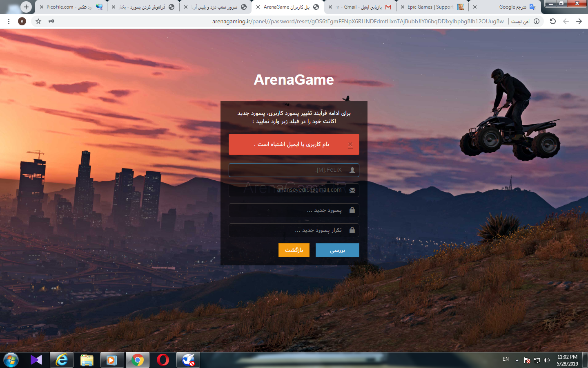Close the ArenaGame tab
This screenshot has height=368, width=588.
(x=258, y=7)
